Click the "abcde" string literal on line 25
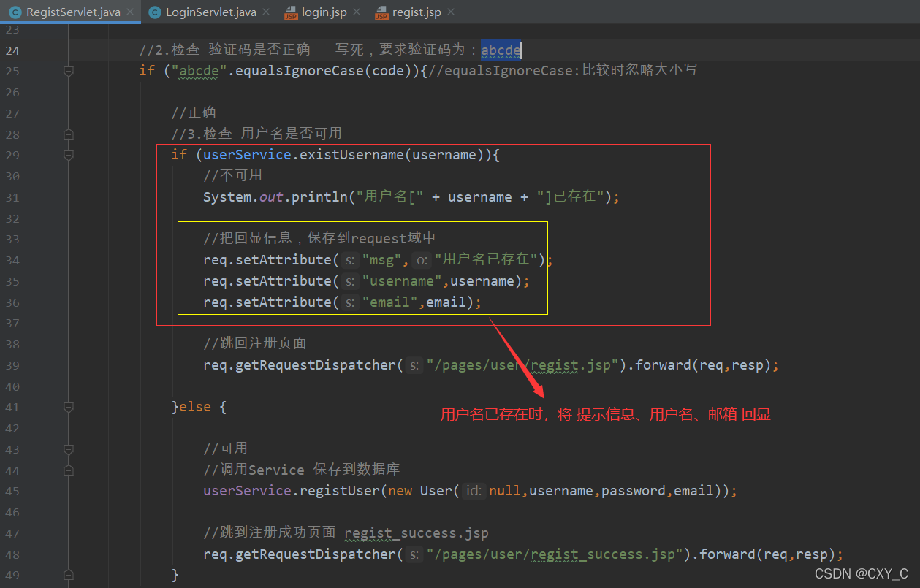920x588 pixels. [x=199, y=71]
